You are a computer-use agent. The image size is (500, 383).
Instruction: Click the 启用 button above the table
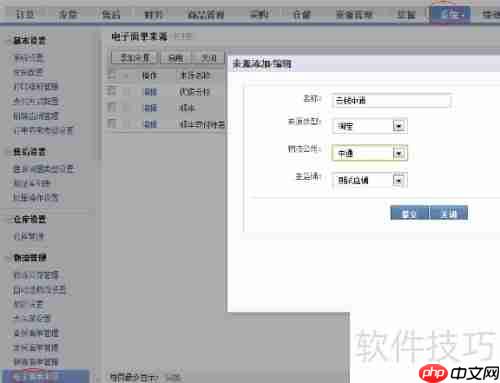175,58
